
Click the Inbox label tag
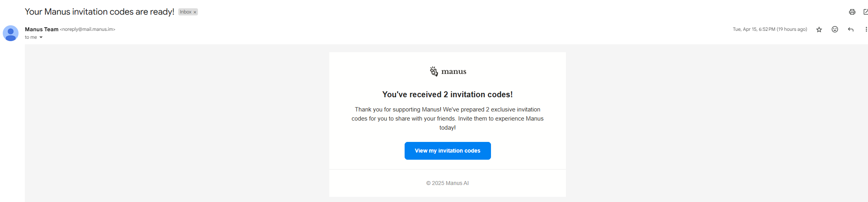pyautogui.click(x=185, y=12)
